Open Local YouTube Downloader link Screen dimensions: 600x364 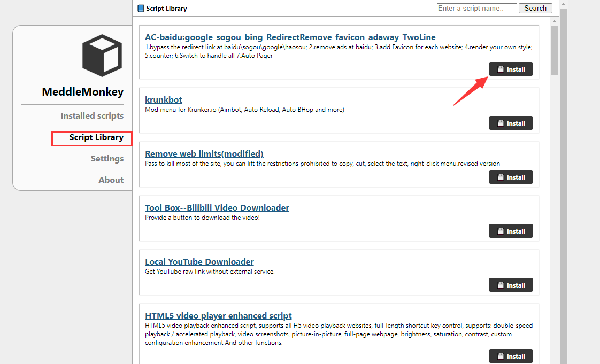(x=199, y=262)
